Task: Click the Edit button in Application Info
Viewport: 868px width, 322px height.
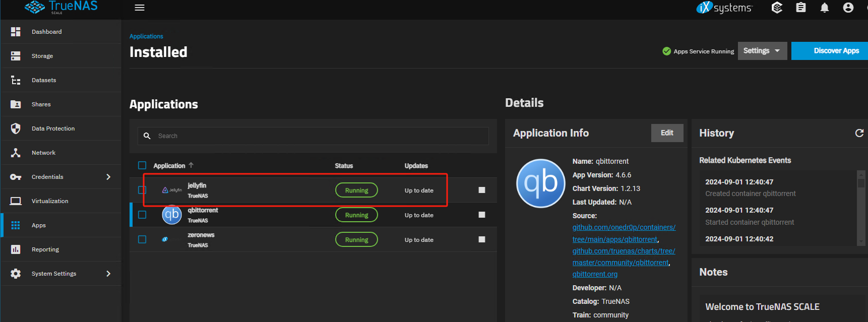Action: [667, 133]
